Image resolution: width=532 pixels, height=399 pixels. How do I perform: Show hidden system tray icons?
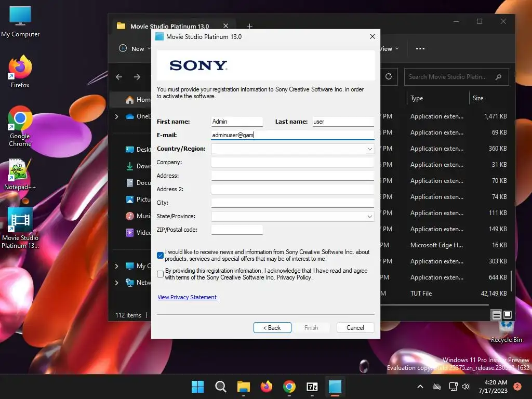coord(420,387)
